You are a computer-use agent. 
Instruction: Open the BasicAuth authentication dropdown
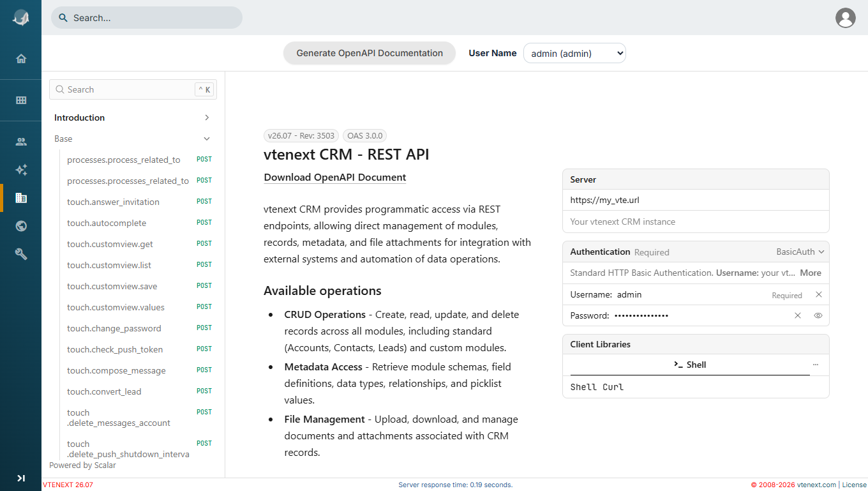(800, 252)
